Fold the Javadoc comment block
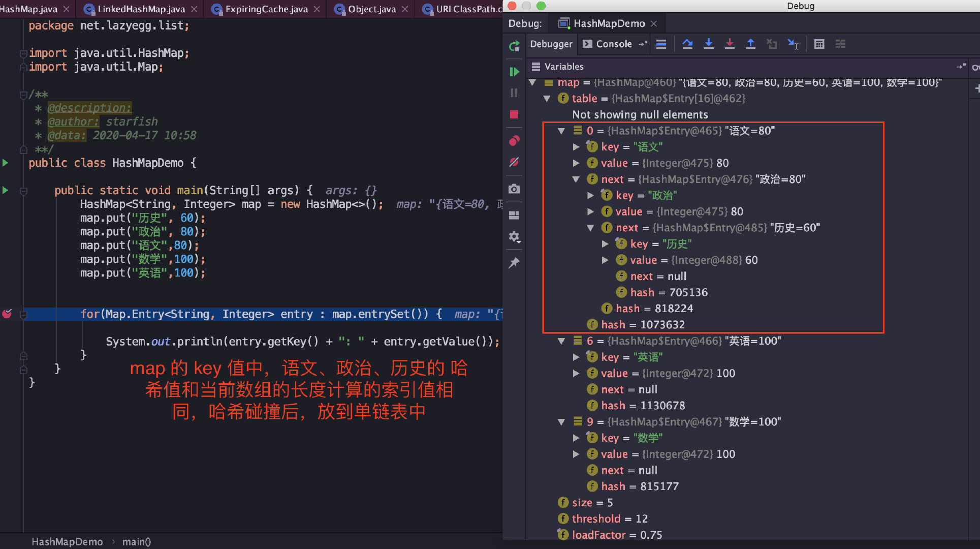 (23, 95)
